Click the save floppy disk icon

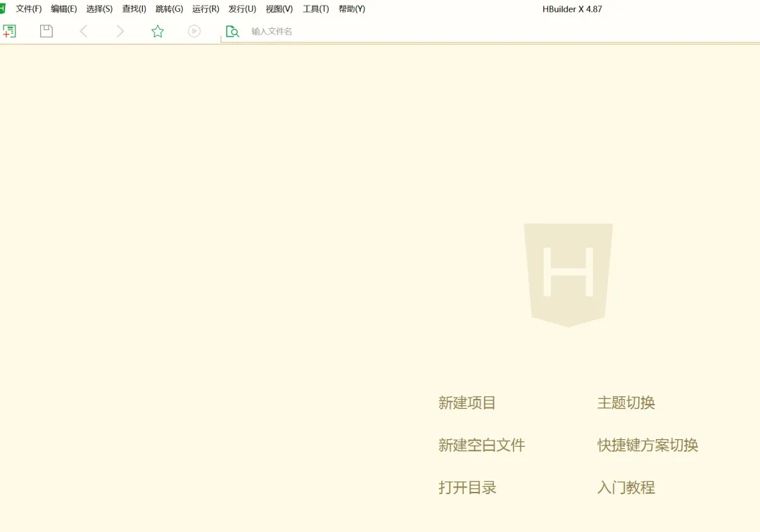pyautogui.click(x=46, y=32)
